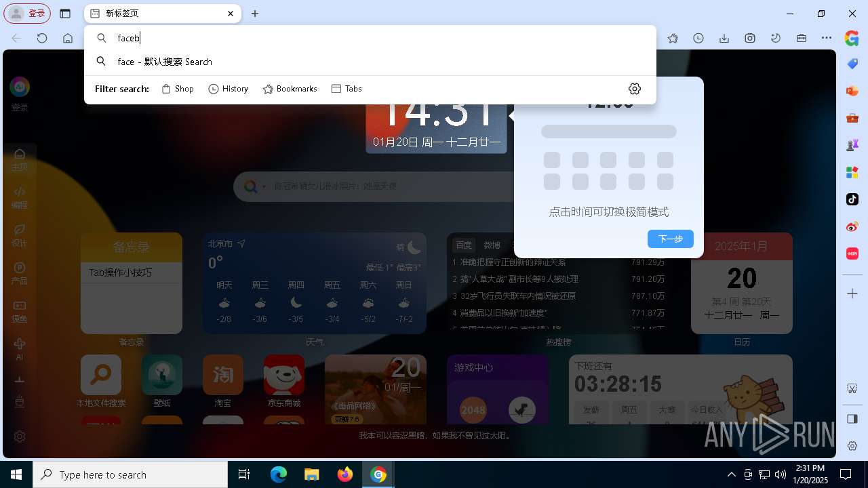Viewport: 868px width, 488px height.
Task: Click the screenshot capture icon in the toolbar
Action: coord(750,39)
